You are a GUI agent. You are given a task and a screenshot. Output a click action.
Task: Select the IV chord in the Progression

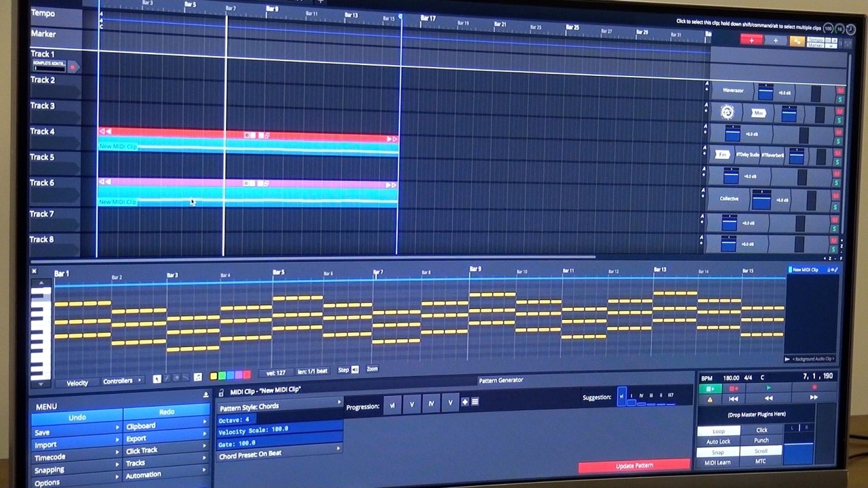click(x=431, y=404)
